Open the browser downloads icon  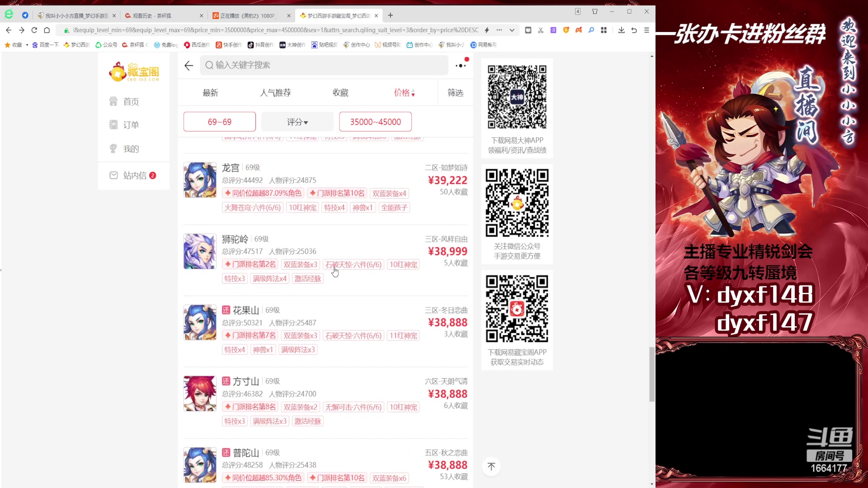pos(621,30)
